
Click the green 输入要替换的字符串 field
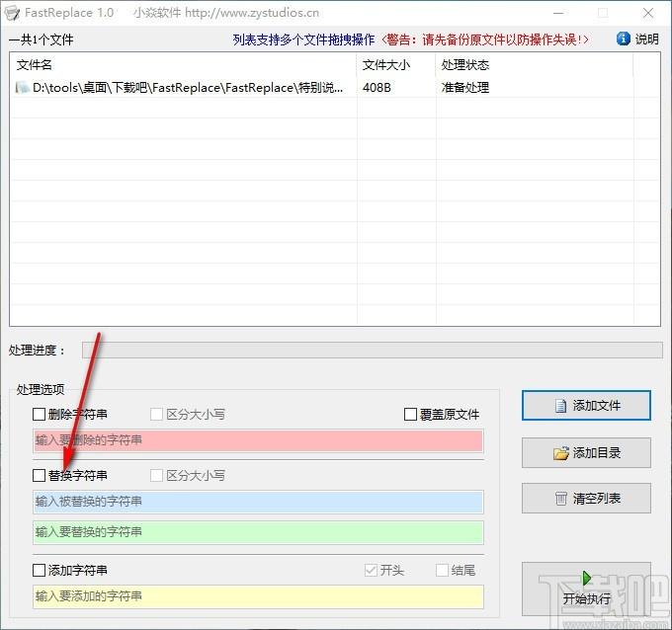pyautogui.click(x=258, y=532)
